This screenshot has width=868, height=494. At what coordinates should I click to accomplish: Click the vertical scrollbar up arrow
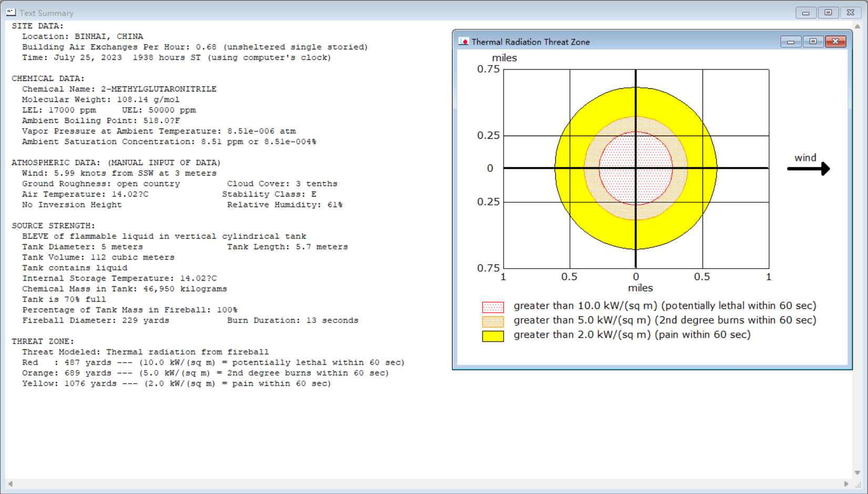[x=857, y=26]
